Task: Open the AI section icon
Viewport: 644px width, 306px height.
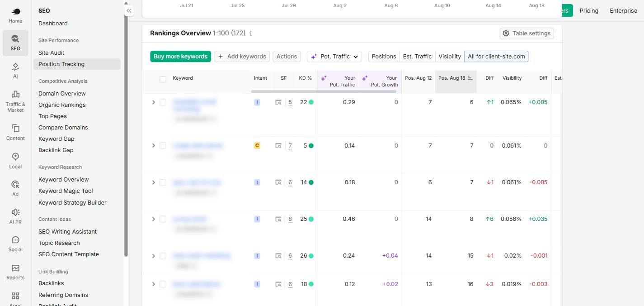Action: pos(15,71)
